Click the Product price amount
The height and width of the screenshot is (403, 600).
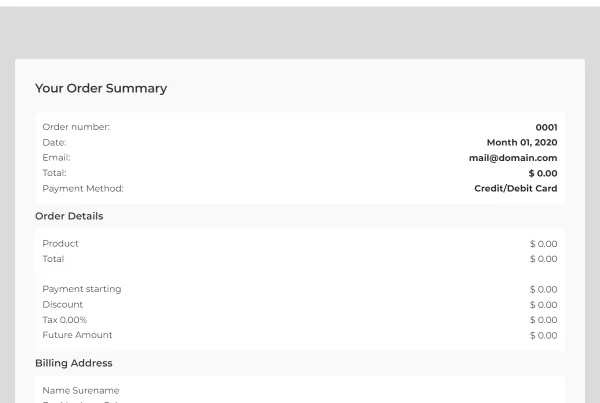(x=543, y=244)
